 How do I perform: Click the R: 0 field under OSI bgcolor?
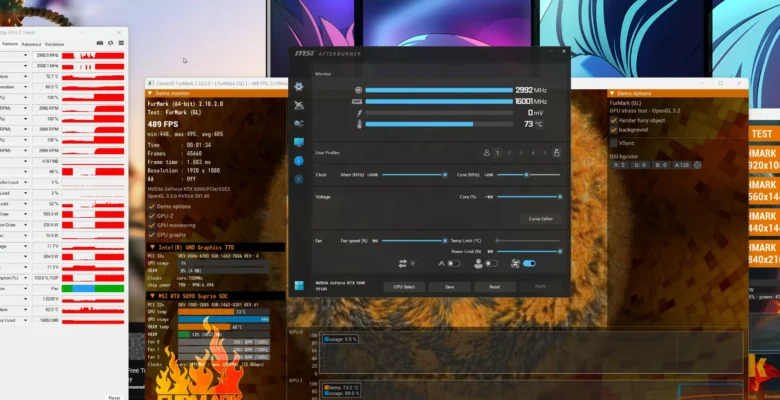pyautogui.click(x=619, y=165)
